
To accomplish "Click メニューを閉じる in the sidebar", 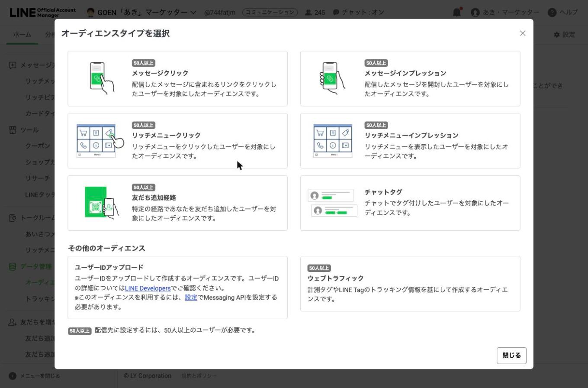I will point(35,376).
